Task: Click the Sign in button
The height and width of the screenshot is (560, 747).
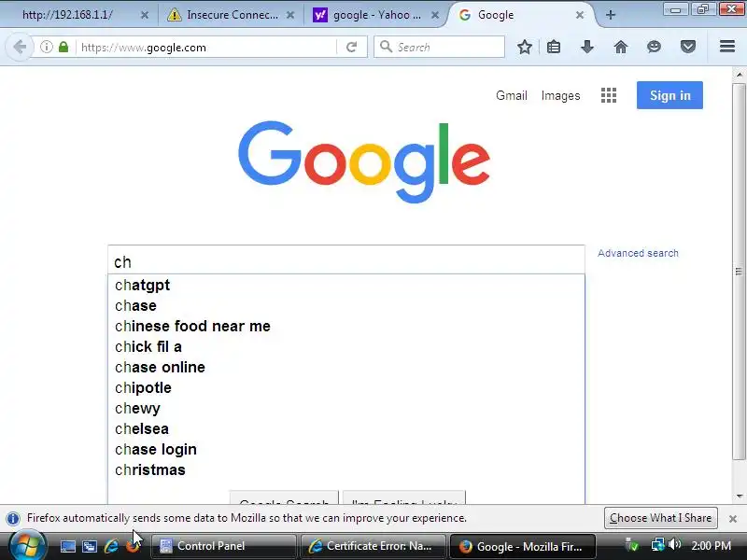Action: (669, 95)
